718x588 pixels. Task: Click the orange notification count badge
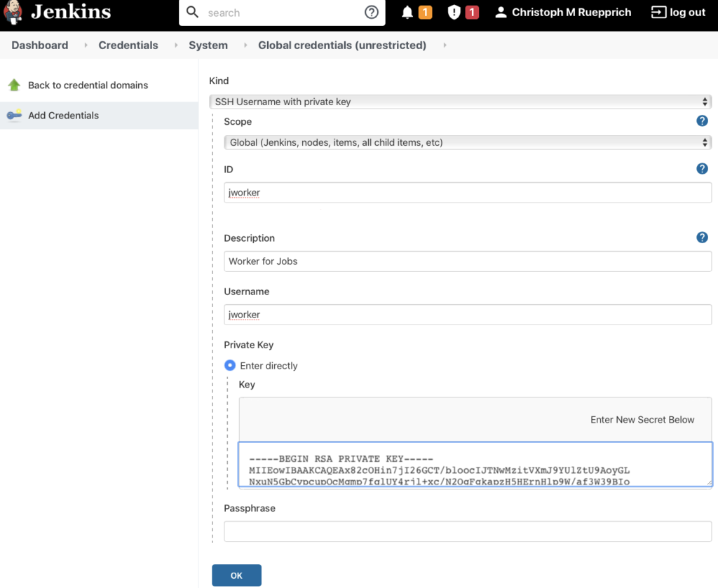[425, 13]
